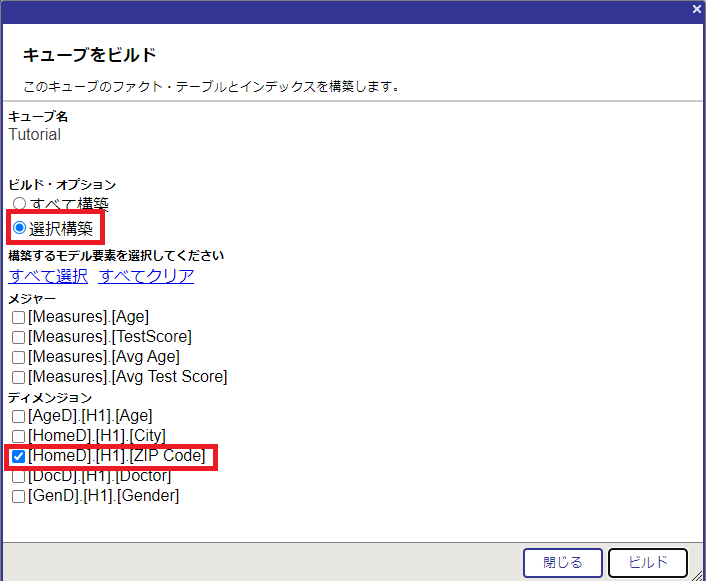
Task: Click the Tutorial cube name text
Action: tap(35, 135)
